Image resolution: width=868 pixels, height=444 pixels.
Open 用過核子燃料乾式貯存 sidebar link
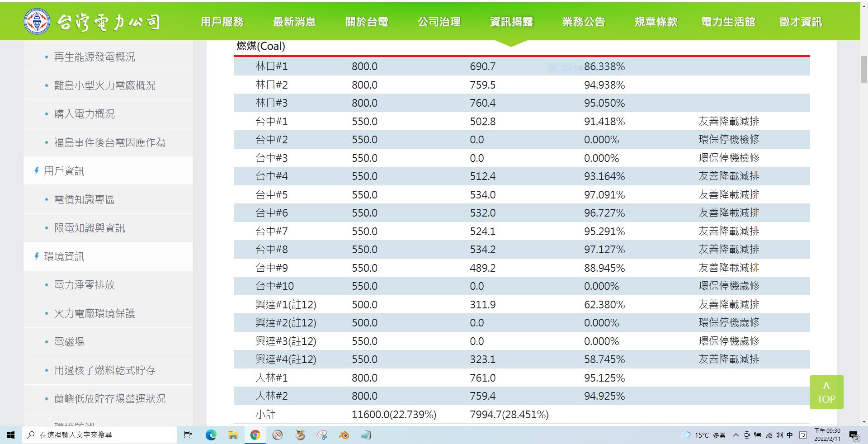(x=104, y=370)
